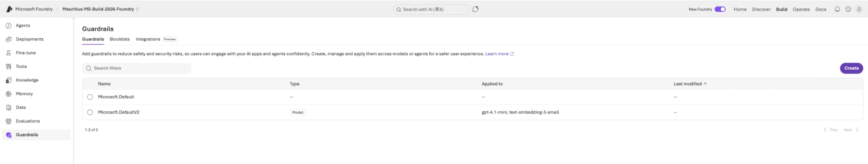Viewport: 868px width, 164px height.
Task: Open the Tools sidebar icon
Action: [8, 67]
